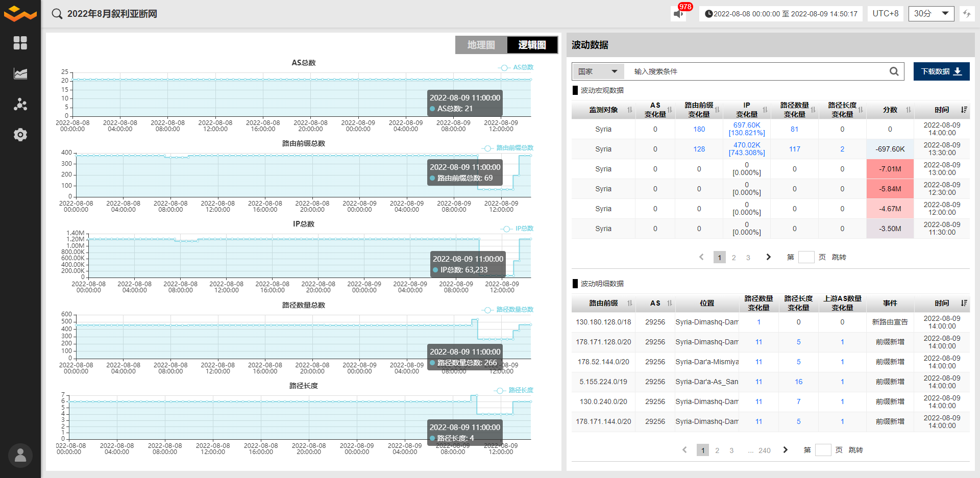The width and height of the screenshot is (980, 478).
Task: Go to page 240 of detail data
Action: (764, 450)
